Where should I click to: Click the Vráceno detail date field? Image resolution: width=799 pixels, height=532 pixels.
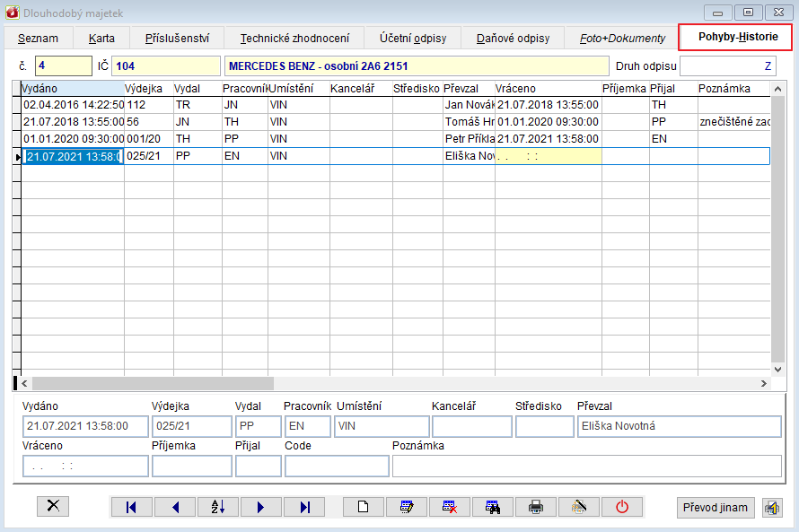[x=85, y=466]
